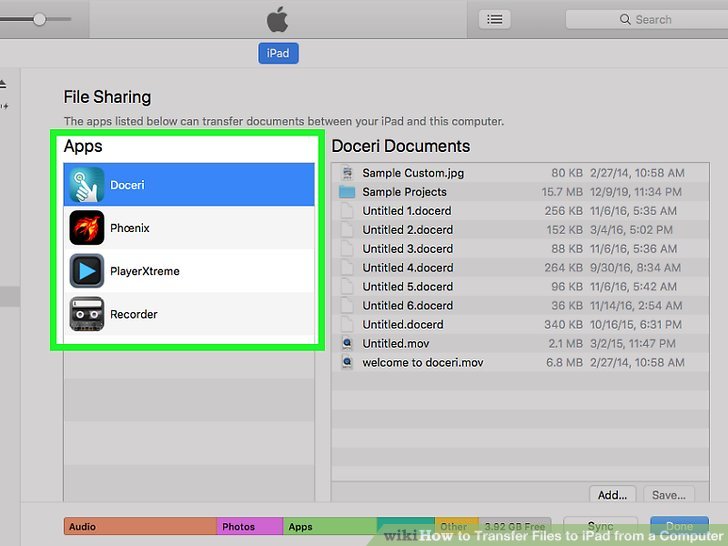Select file Untitled.mov
The height and width of the screenshot is (546, 728).
pos(396,344)
